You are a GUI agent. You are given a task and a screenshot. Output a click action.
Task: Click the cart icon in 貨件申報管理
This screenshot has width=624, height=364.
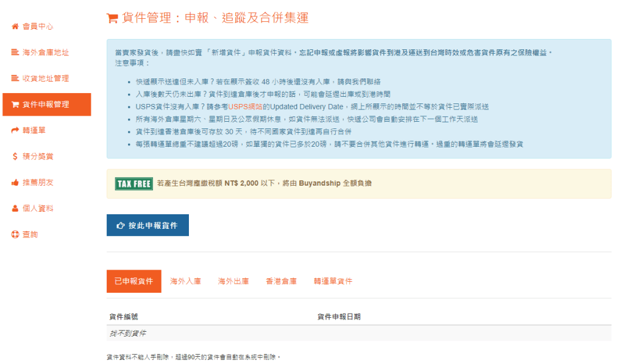pyautogui.click(x=15, y=105)
